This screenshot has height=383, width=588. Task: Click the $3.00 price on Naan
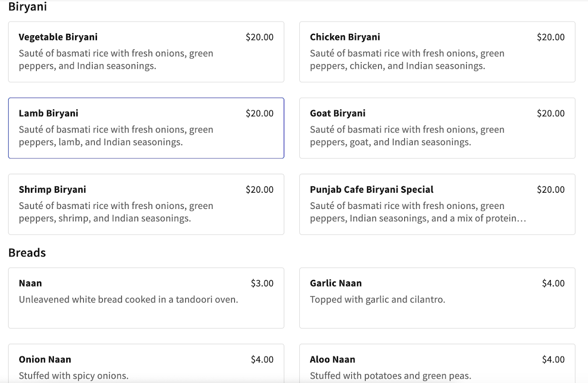pos(262,283)
